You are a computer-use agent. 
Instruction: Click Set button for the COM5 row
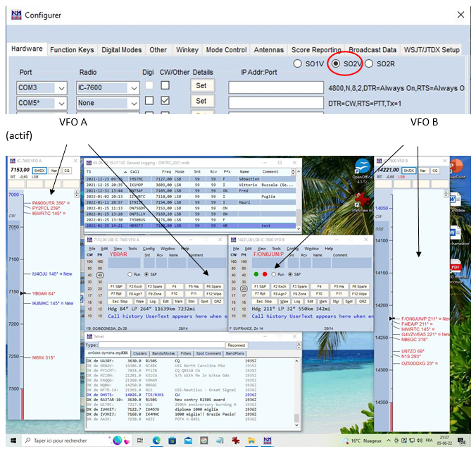tap(203, 101)
